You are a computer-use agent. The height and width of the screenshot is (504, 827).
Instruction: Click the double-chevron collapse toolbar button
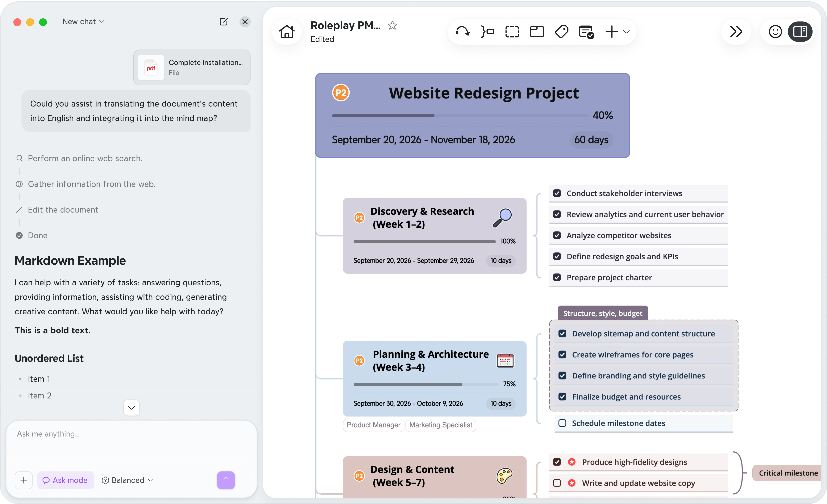click(x=736, y=31)
